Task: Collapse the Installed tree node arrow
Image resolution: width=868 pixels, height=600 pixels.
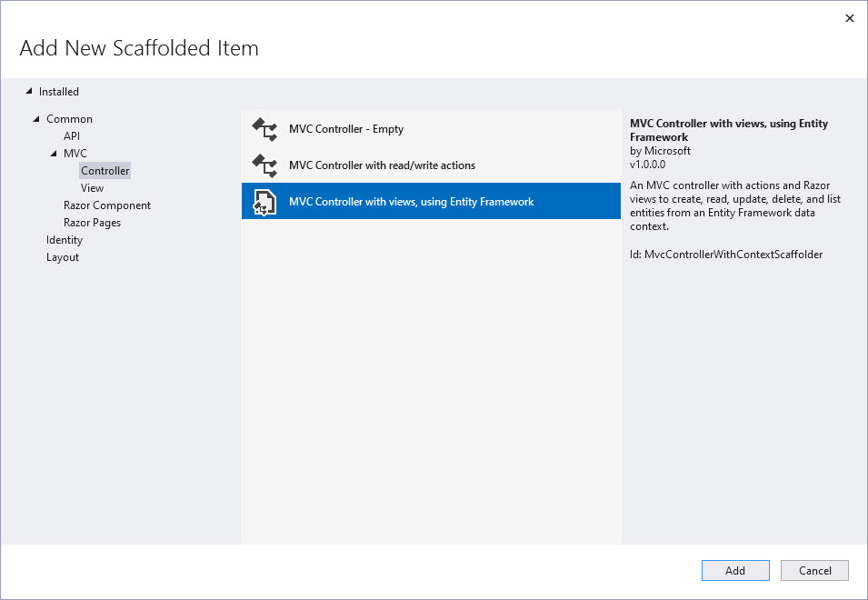Action: (x=29, y=91)
